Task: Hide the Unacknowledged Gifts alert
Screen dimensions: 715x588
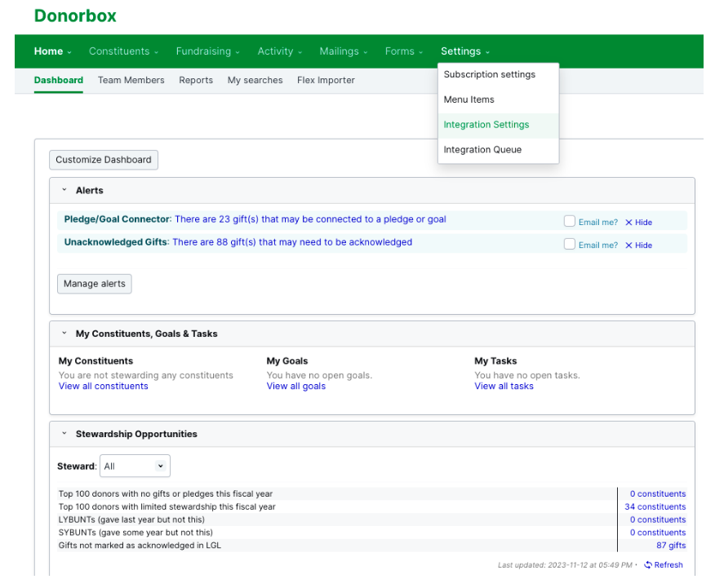Action: tap(638, 245)
